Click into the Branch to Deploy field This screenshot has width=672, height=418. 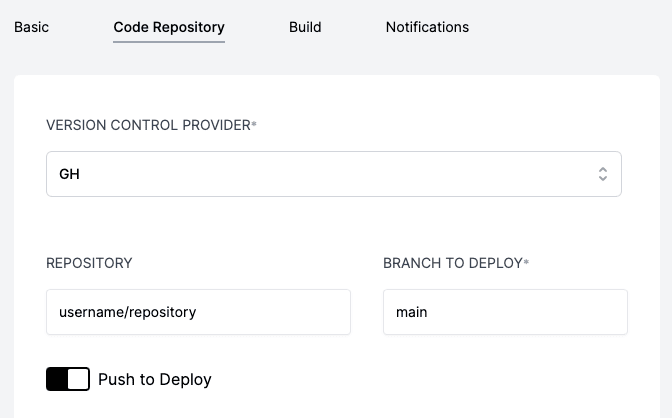(505, 312)
